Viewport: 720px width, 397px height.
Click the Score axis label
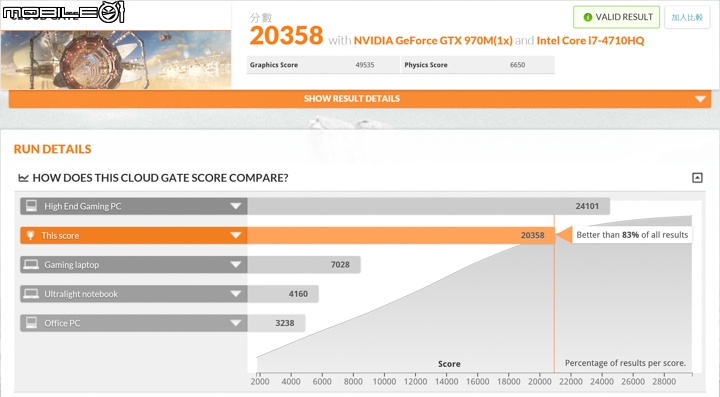[x=449, y=364]
